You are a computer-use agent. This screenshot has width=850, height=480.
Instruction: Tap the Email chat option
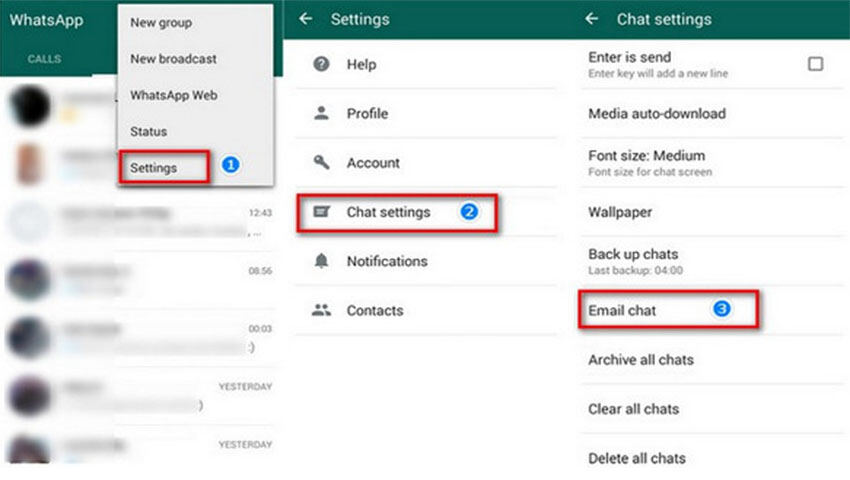(x=622, y=311)
